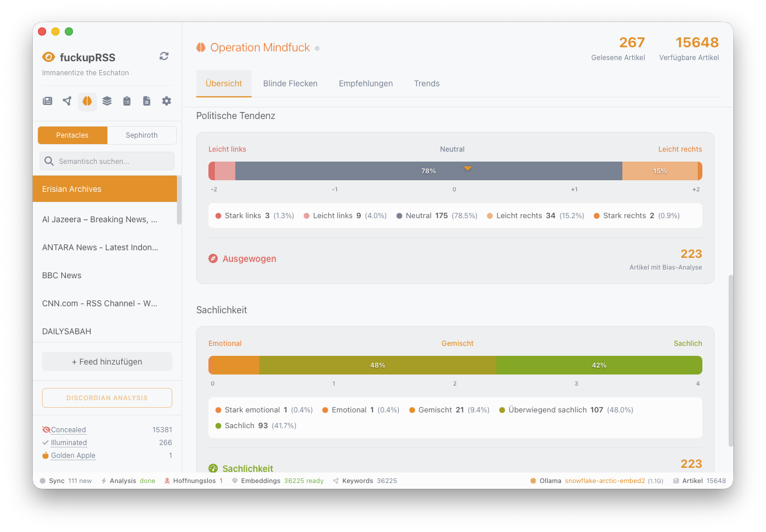
Task: Go to the Trends tab
Action: [x=427, y=83]
